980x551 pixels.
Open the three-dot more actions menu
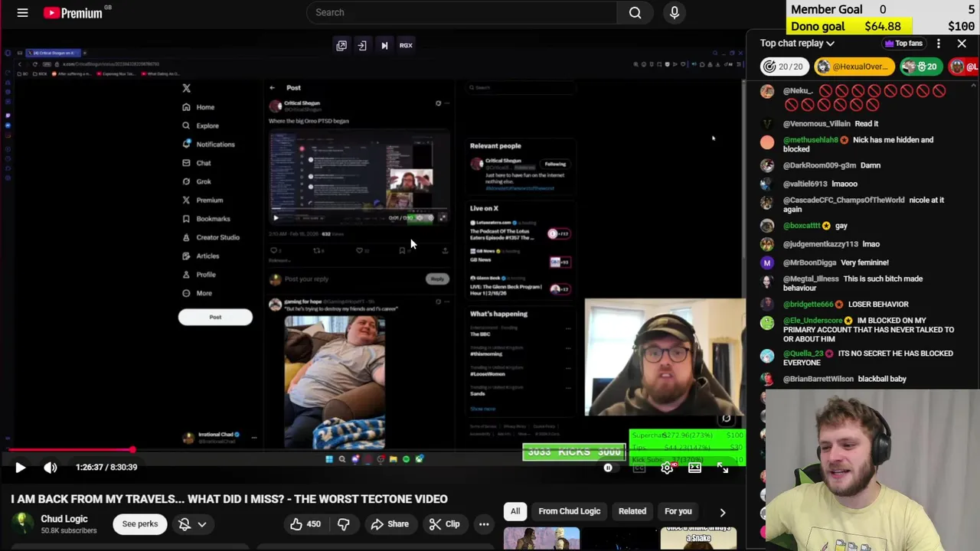point(484,524)
